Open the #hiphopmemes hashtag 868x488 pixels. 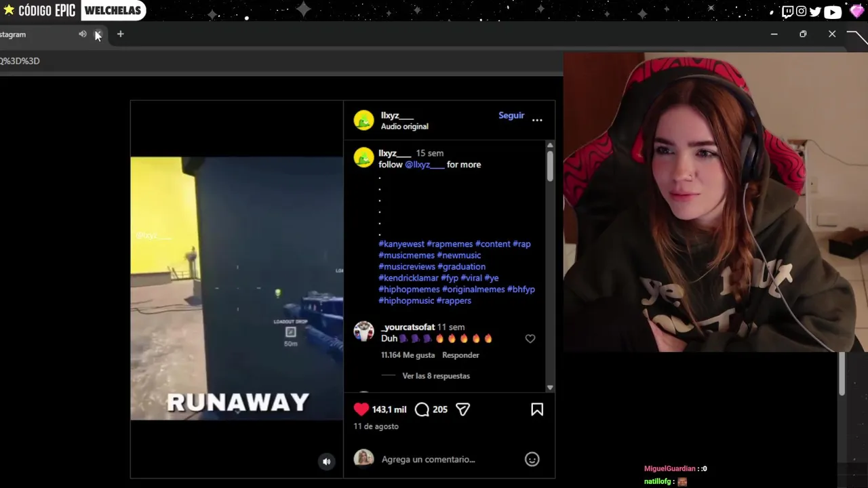click(409, 289)
